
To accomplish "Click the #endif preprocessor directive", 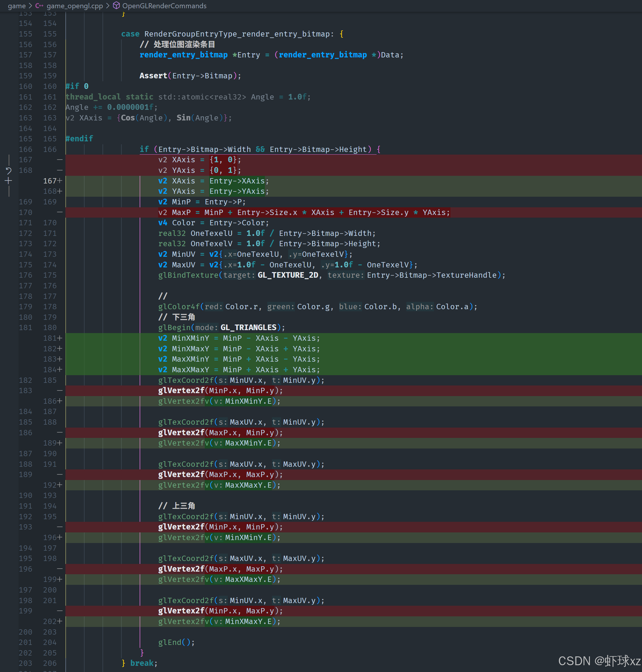I will pyautogui.click(x=79, y=138).
